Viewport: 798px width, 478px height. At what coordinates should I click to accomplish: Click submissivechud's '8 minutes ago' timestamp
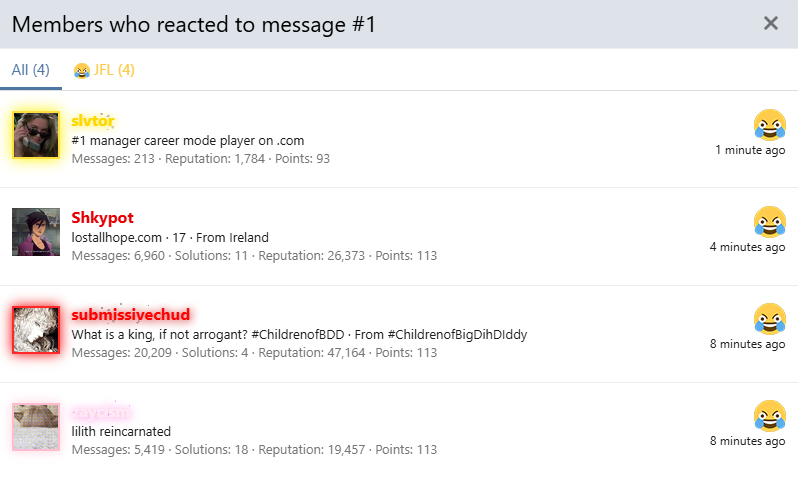tap(748, 344)
